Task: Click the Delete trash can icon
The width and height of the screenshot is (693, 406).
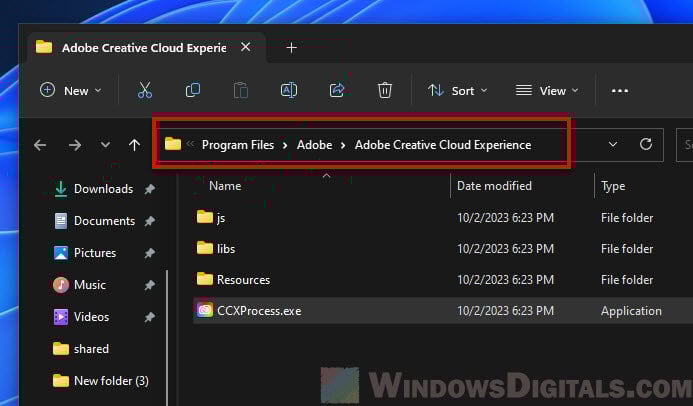Action: (x=385, y=90)
